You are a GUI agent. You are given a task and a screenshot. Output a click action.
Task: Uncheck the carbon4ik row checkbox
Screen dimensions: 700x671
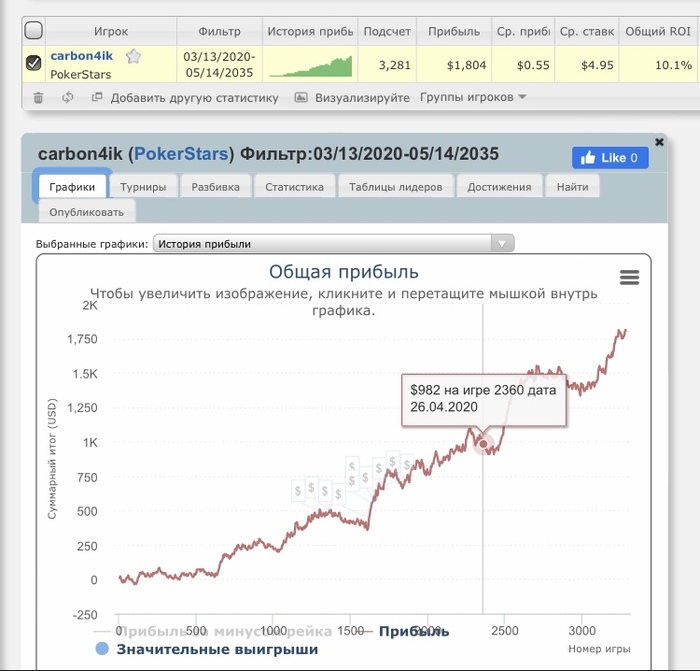tap(33, 63)
